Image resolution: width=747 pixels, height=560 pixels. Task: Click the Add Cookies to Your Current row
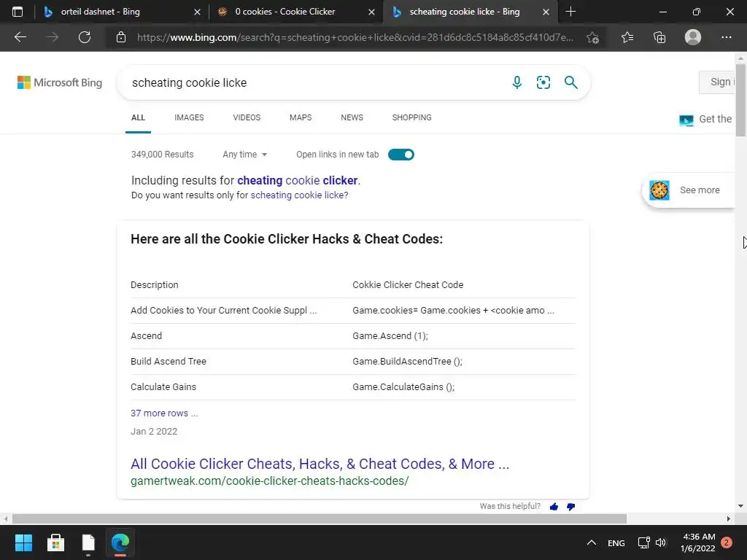pyautogui.click(x=352, y=311)
